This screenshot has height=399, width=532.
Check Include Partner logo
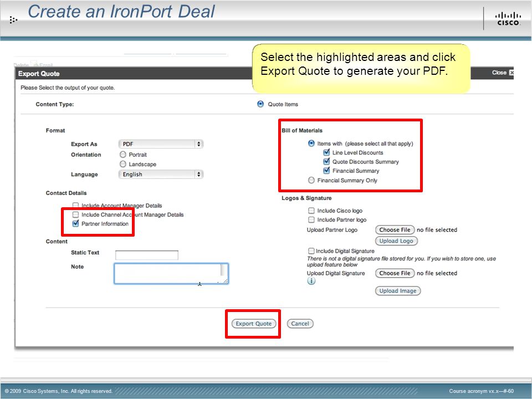[x=311, y=219]
